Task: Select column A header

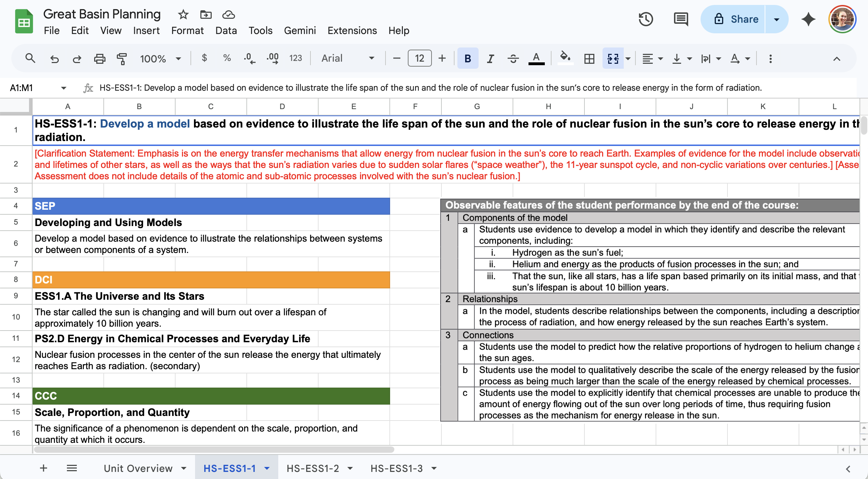Action: coord(68,107)
